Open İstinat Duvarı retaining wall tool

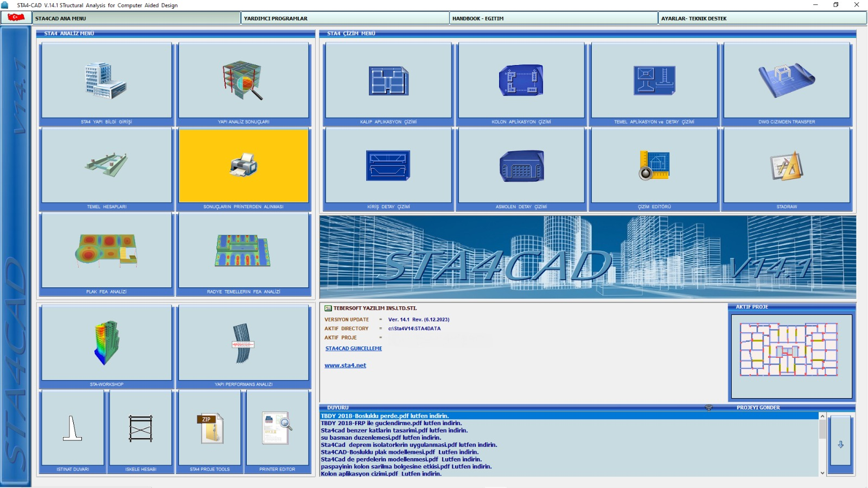pos(72,428)
